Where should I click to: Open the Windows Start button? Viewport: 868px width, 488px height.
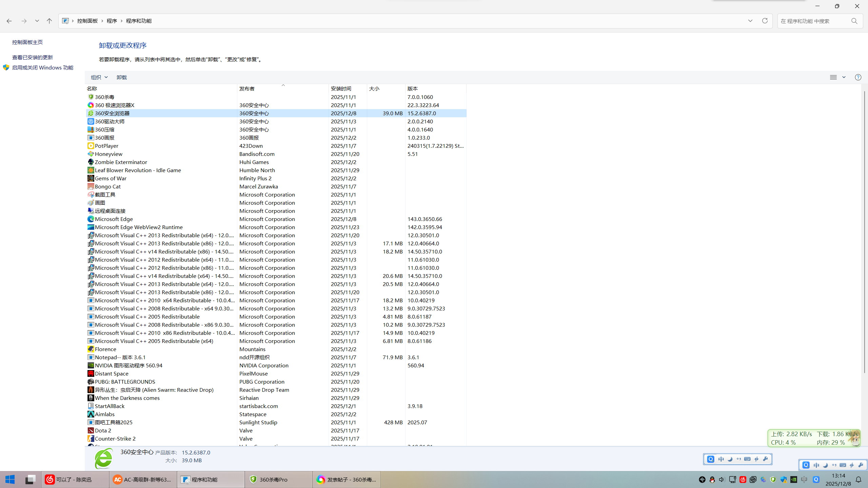tap(10, 479)
